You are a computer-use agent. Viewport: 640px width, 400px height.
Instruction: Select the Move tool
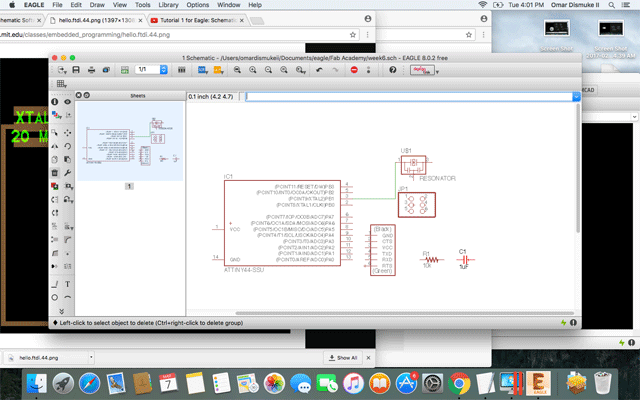[68, 132]
